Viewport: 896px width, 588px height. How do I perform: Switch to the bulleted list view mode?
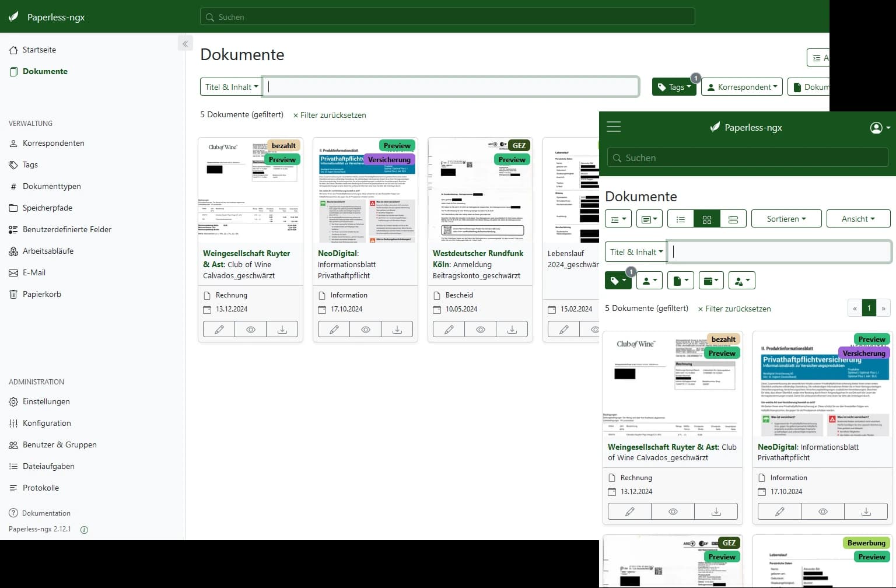[680, 219]
